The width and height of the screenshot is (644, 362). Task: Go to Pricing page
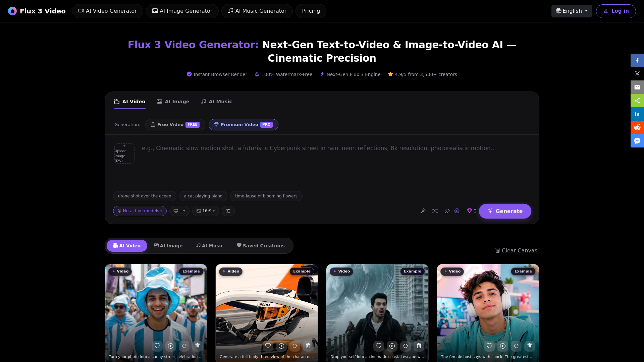pyautogui.click(x=311, y=11)
